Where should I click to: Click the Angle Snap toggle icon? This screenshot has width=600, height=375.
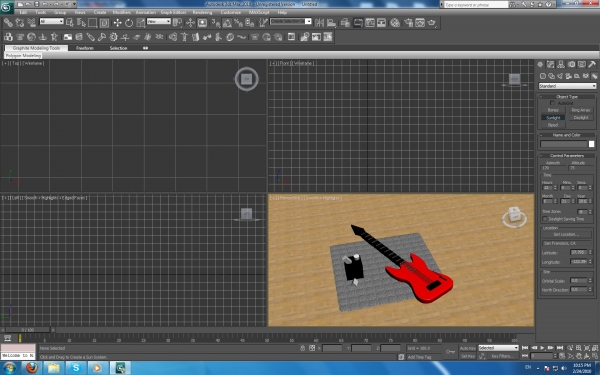click(x=227, y=23)
